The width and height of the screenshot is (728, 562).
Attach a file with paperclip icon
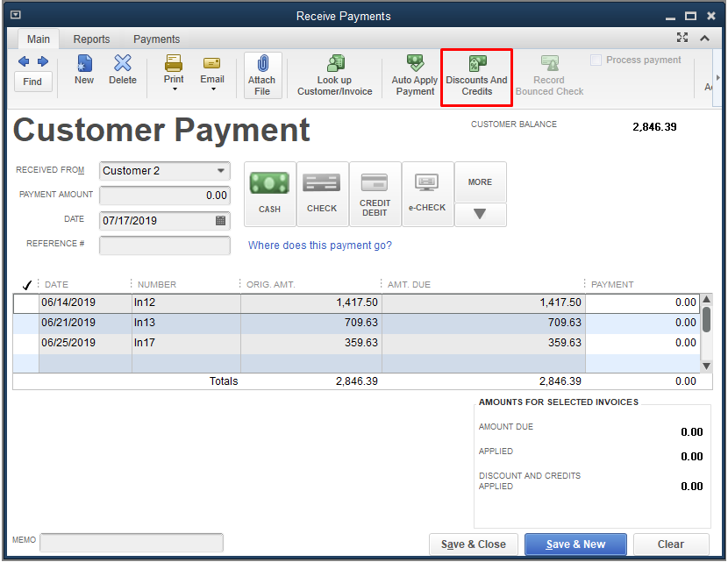[263, 75]
